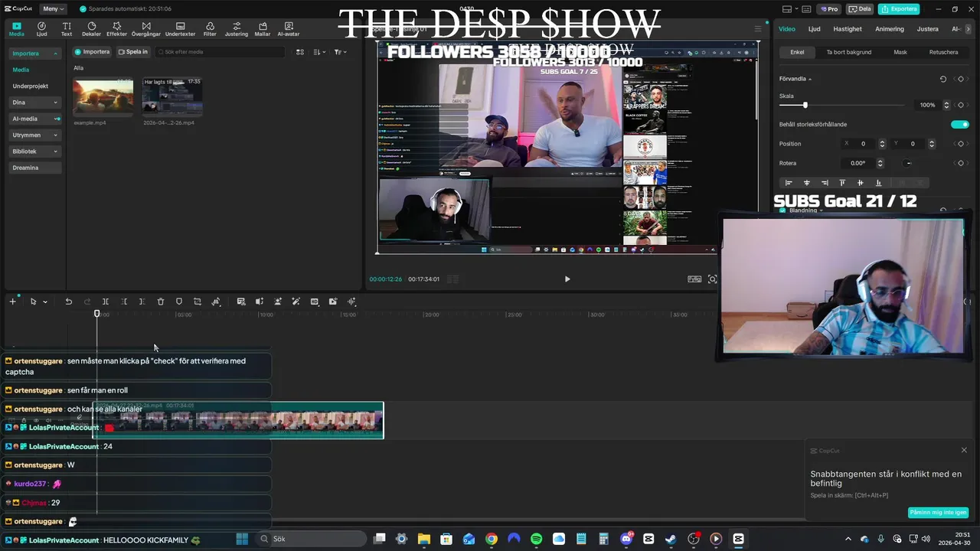Select the Mask sub-tab
The width and height of the screenshot is (980, 551).
pyautogui.click(x=900, y=52)
